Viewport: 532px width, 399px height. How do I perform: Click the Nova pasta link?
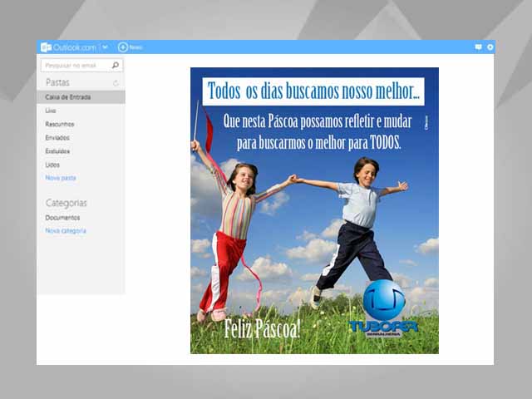61,178
